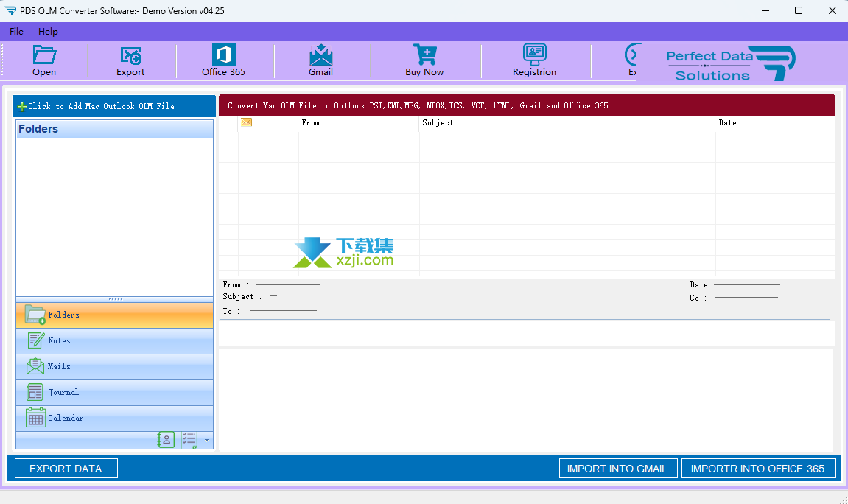Image resolution: width=848 pixels, height=504 pixels.
Task: Select the Notes navigation pane item
Action: (115, 340)
